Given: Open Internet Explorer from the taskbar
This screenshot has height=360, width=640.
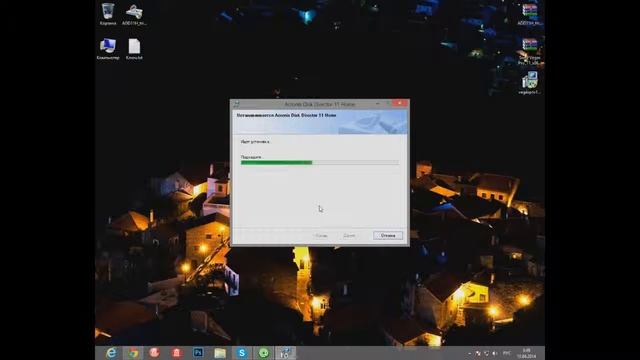Looking at the screenshot, I should 111,353.
